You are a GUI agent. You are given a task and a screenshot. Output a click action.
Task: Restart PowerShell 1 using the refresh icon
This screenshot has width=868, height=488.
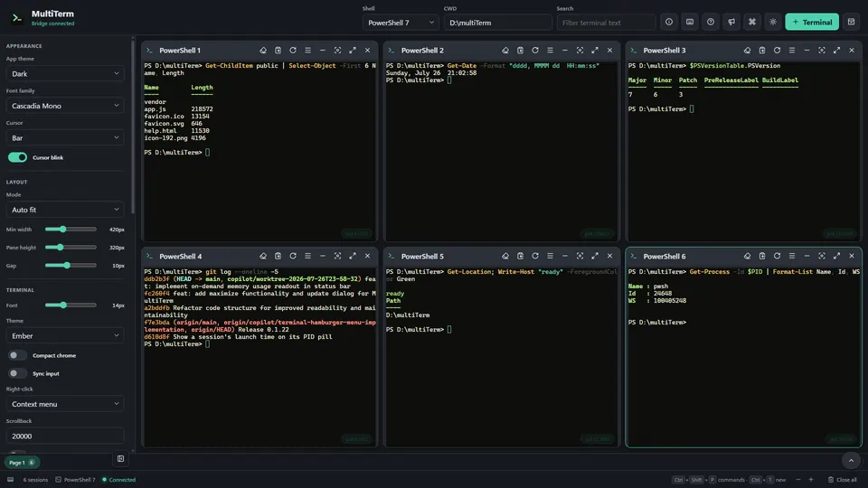tap(293, 51)
